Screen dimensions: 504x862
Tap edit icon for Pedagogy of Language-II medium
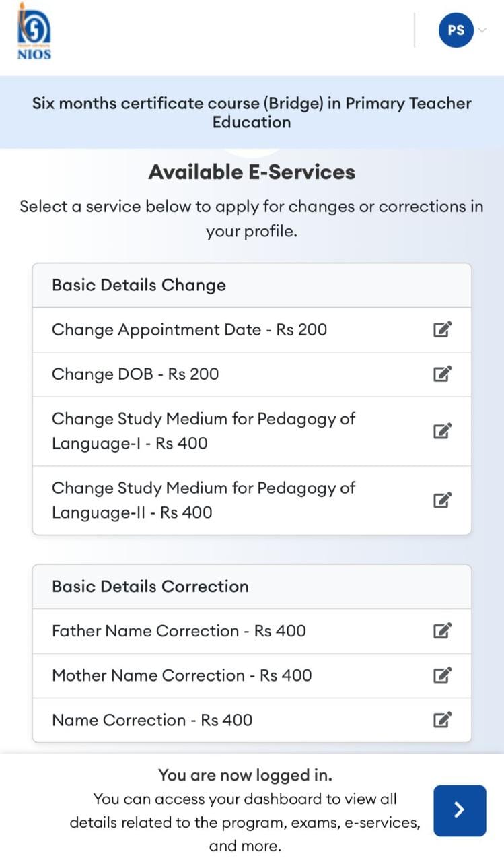tap(441, 500)
